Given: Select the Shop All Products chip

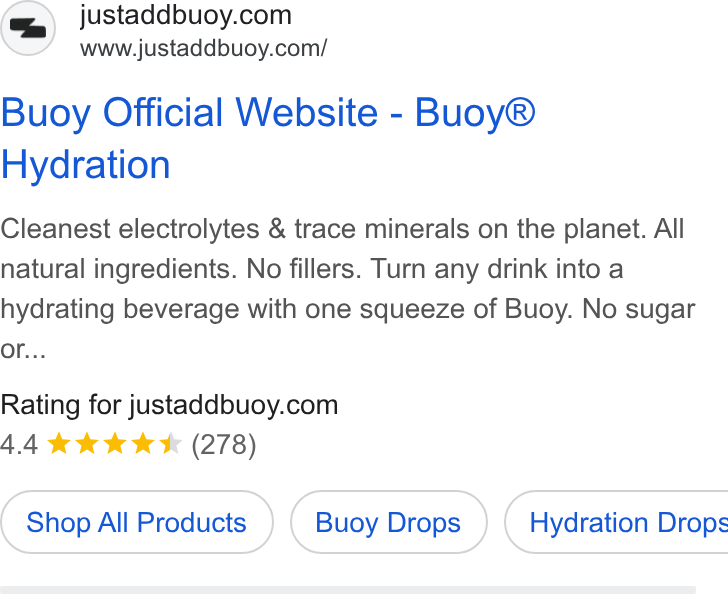Looking at the screenshot, I should point(136,522).
